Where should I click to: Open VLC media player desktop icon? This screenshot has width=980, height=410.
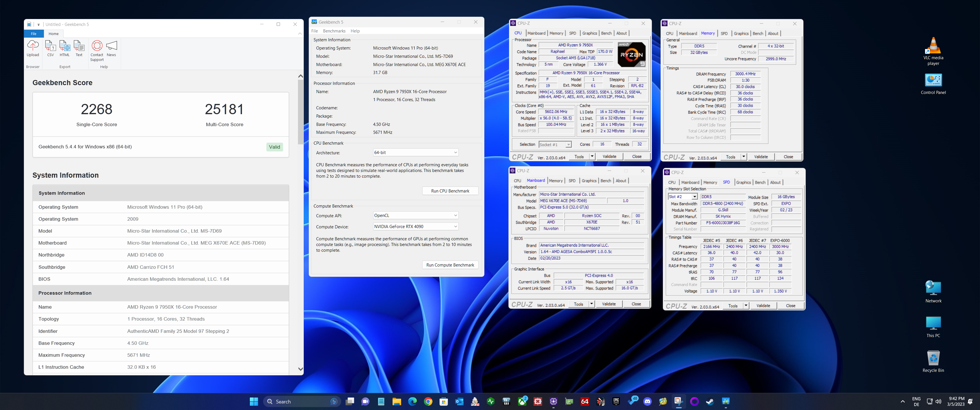point(933,51)
